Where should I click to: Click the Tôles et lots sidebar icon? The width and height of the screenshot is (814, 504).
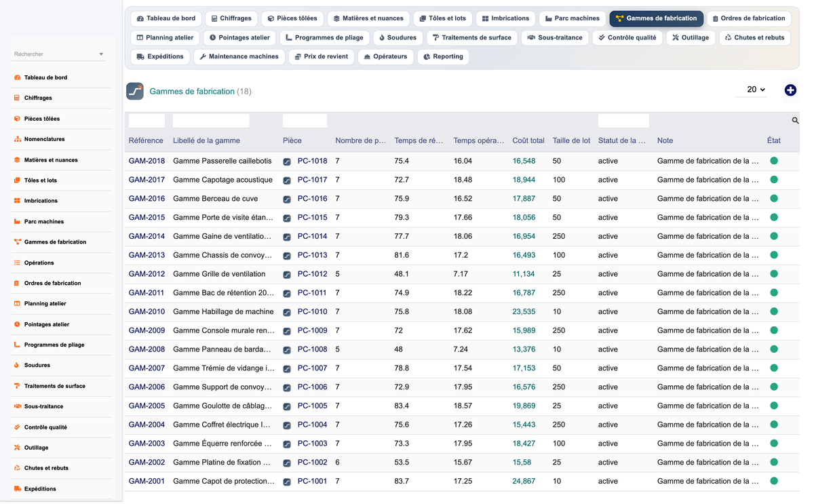click(x=17, y=180)
